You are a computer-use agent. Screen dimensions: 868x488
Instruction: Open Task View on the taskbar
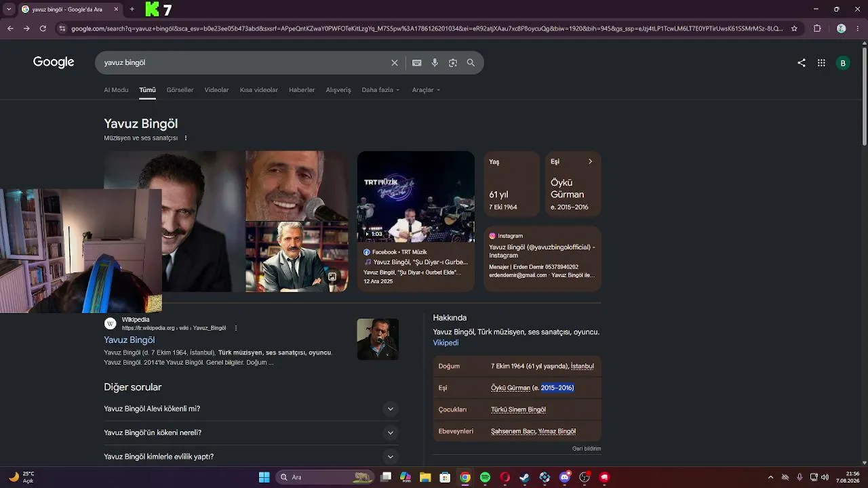pos(386,477)
